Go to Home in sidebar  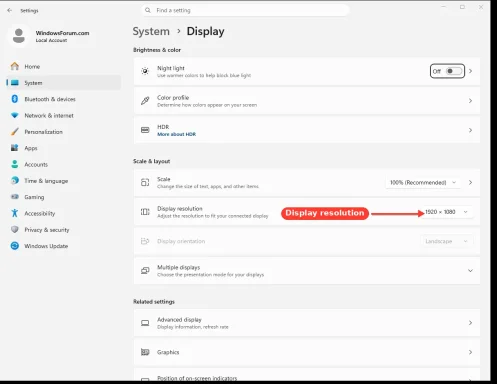[63, 66]
